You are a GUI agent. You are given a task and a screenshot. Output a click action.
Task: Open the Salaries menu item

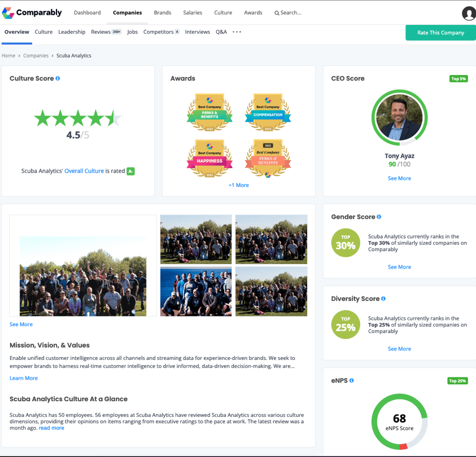(193, 12)
